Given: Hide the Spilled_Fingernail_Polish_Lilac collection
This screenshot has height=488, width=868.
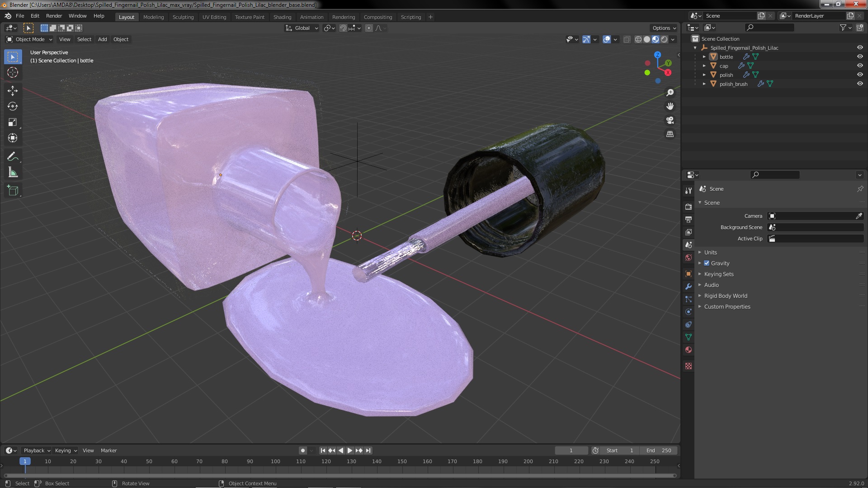Looking at the screenshot, I should pos(860,47).
